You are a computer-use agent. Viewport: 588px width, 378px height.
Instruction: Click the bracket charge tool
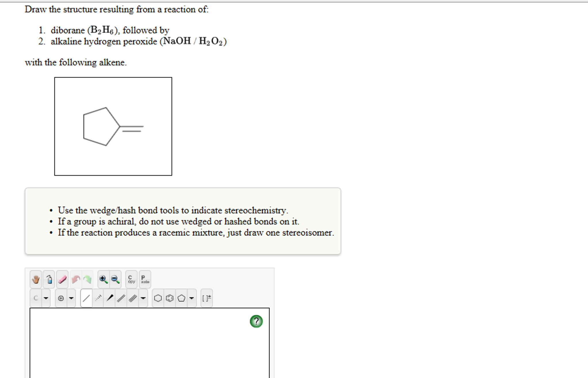tap(206, 298)
